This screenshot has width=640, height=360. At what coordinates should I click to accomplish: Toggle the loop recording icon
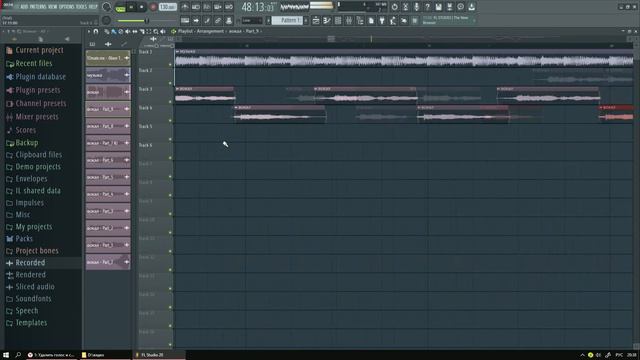click(229, 7)
